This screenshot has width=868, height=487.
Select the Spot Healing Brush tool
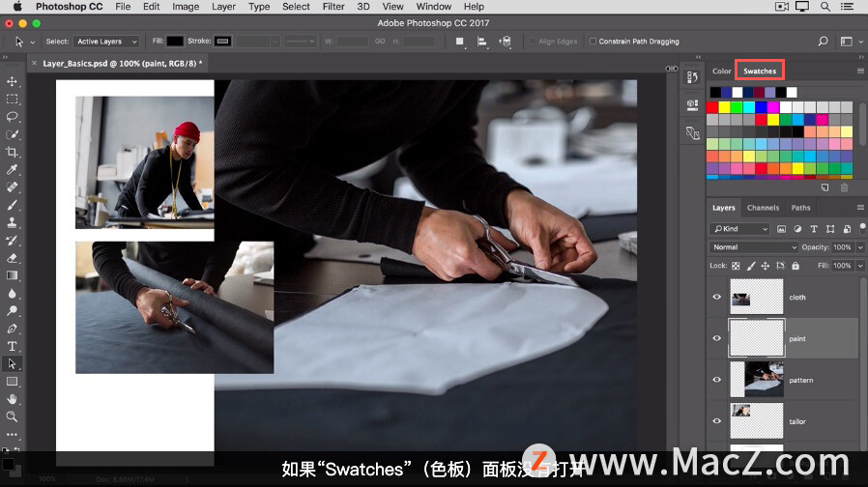pyautogui.click(x=12, y=187)
